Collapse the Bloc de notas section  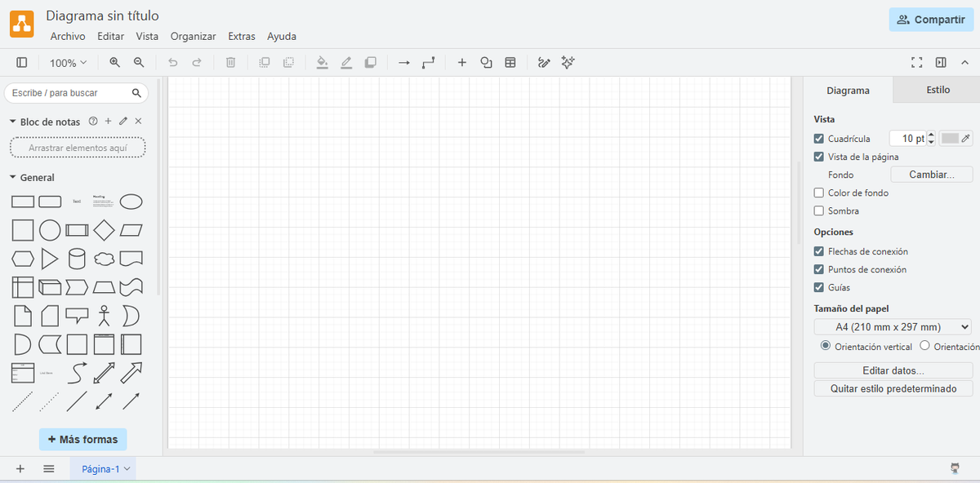click(x=13, y=122)
